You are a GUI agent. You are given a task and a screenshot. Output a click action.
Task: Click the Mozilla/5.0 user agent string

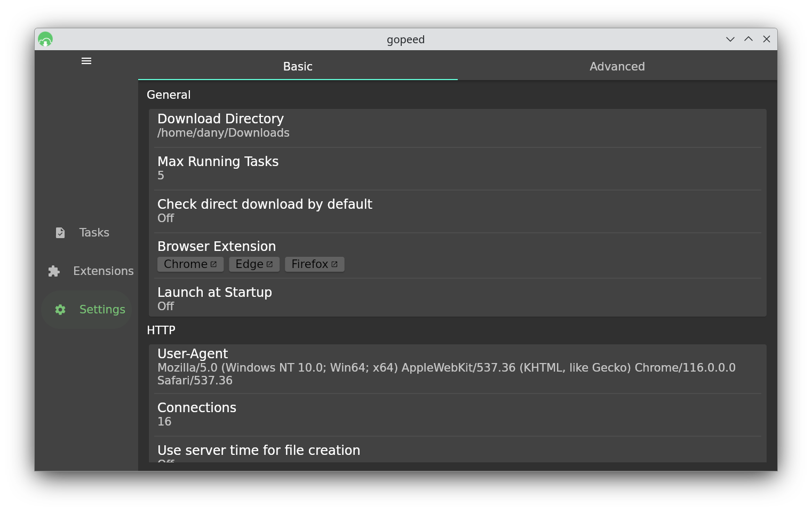click(447, 374)
